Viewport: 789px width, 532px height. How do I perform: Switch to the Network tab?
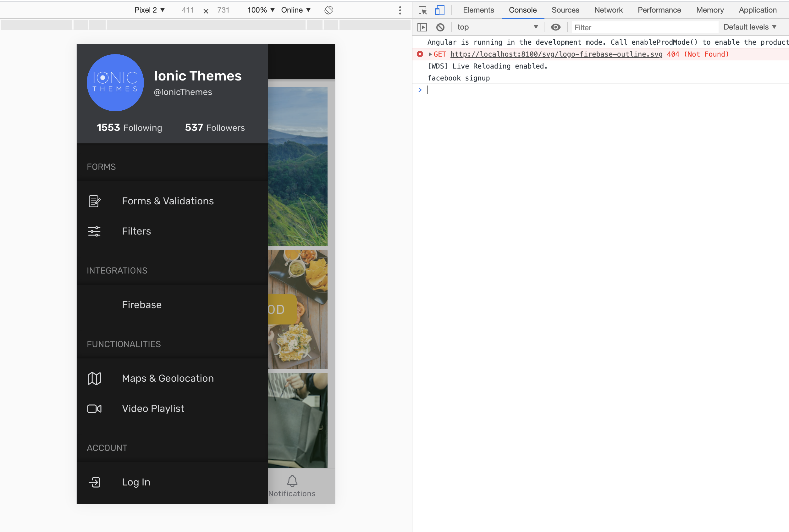pyautogui.click(x=608, y=10)
